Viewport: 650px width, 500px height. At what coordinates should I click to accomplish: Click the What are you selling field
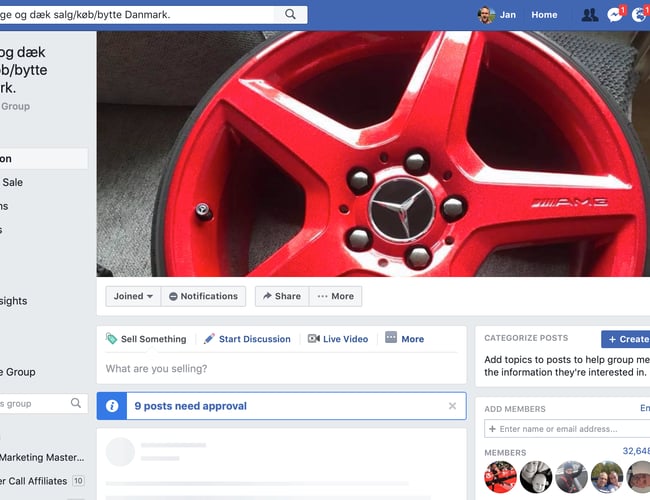point(281,369)
